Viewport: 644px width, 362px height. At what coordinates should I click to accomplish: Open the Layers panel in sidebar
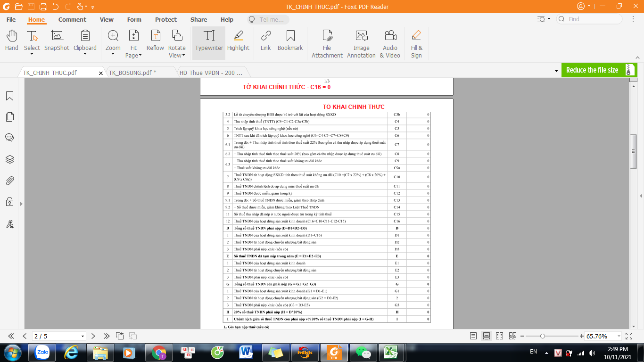9,159
